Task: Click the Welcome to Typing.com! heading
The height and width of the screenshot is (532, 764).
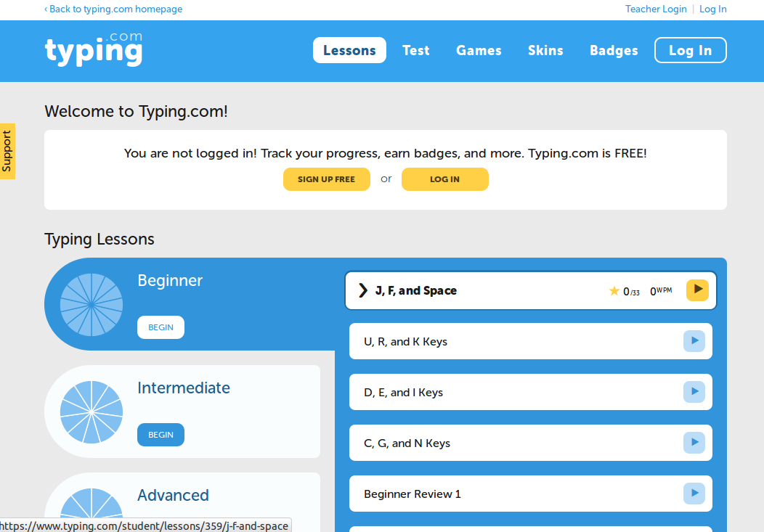Action: pos(136,112)
